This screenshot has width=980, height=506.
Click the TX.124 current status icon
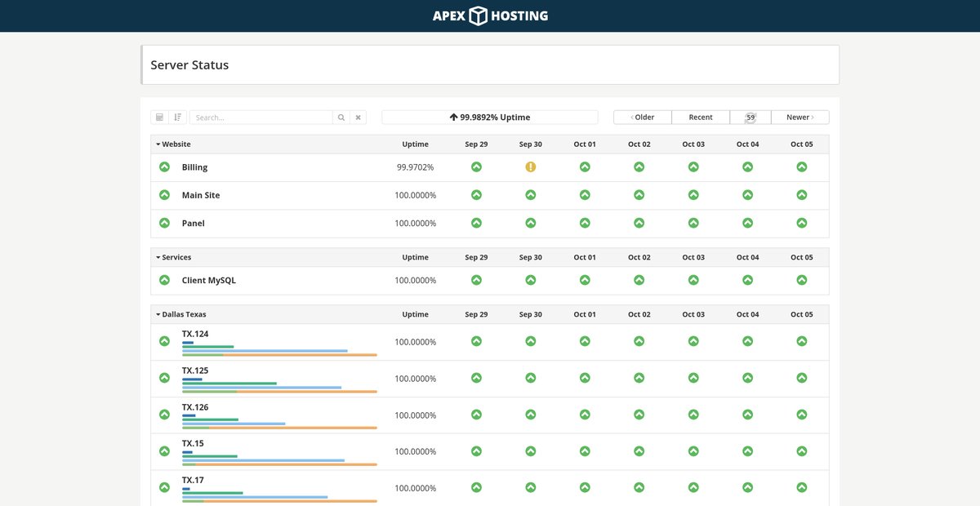point(164,341)
